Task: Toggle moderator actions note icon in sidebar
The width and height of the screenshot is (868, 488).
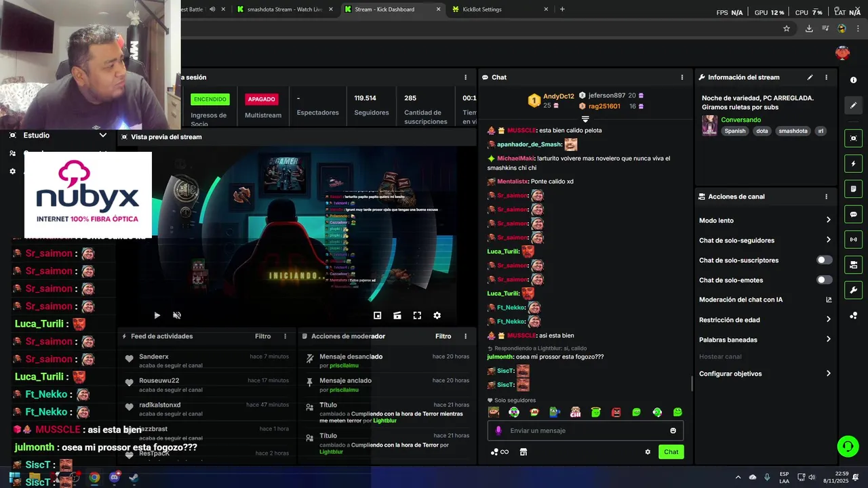Action: tap(853, 188)
